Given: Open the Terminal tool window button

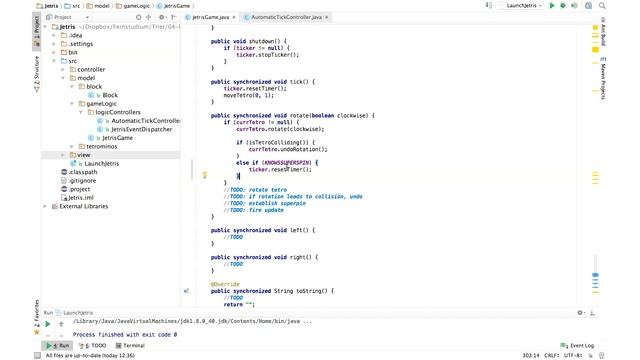Looking at the screenshot, I should click(x=130, y=346).
